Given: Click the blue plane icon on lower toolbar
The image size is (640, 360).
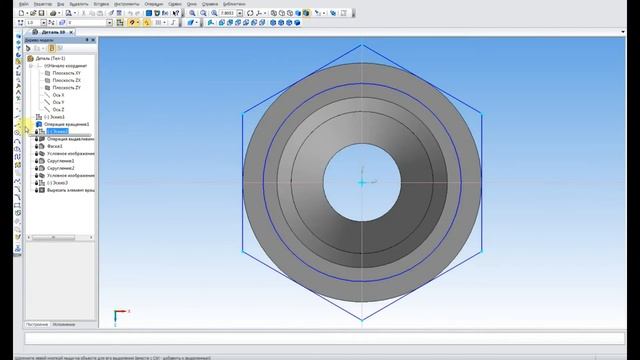Looking at the screenshot, I should pyautogui.click(x=190, y=23).
